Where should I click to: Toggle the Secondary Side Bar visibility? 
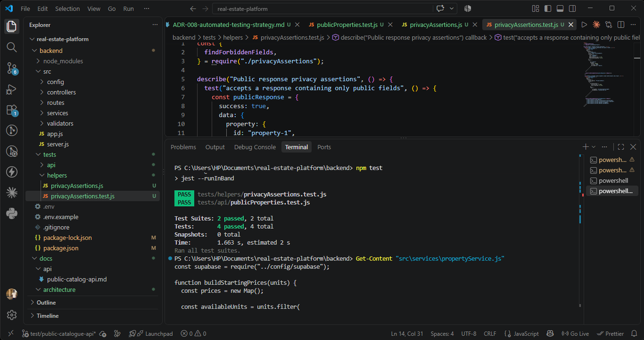(x=572, y=9)
